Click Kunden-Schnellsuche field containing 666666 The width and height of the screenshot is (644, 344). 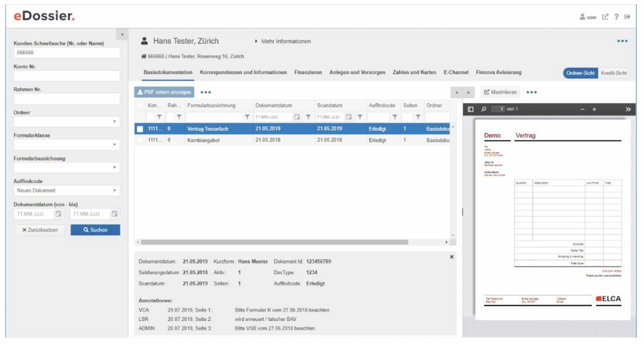click(x=67, y=53)
